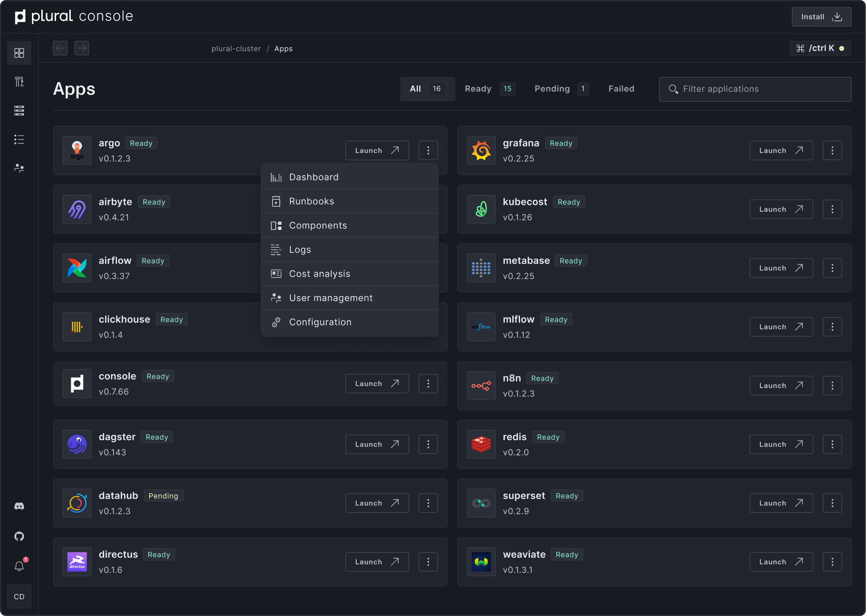Screen dimensions: 866x616
Task: Click the datahub Pending status badge
Action: tap(164, 496)
